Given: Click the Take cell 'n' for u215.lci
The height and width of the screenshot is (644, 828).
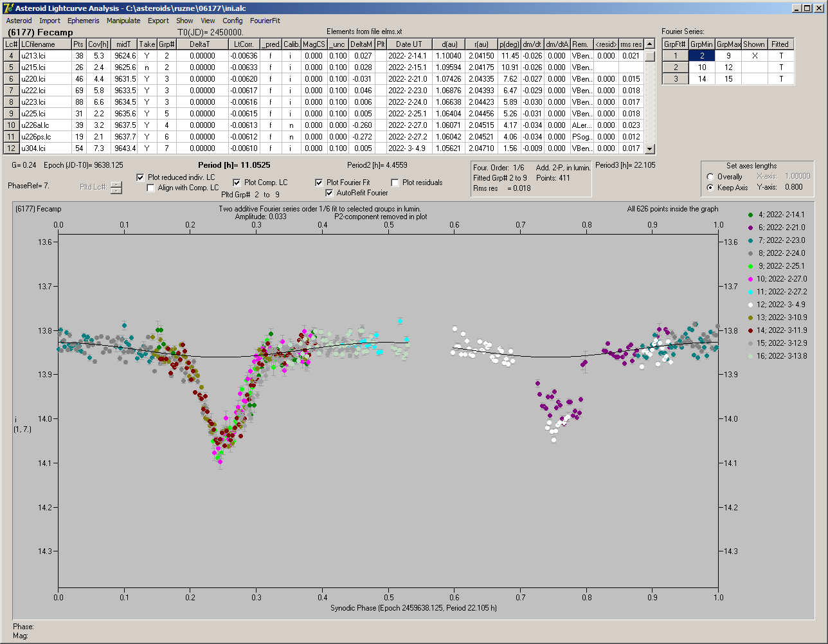Looking at the screenshot, I should click(x=147, y=67).
